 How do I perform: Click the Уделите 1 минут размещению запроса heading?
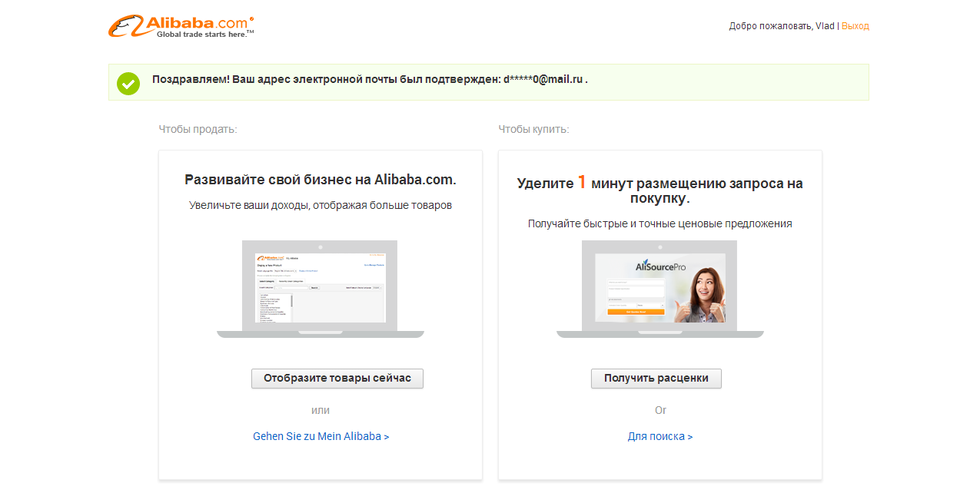660,190
